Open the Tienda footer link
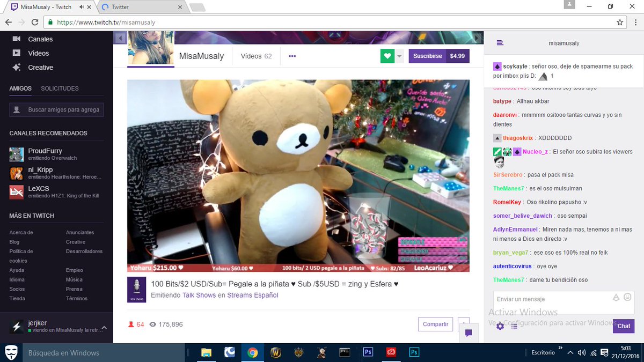This screenshot has height=362, width=644. point(17,299)
